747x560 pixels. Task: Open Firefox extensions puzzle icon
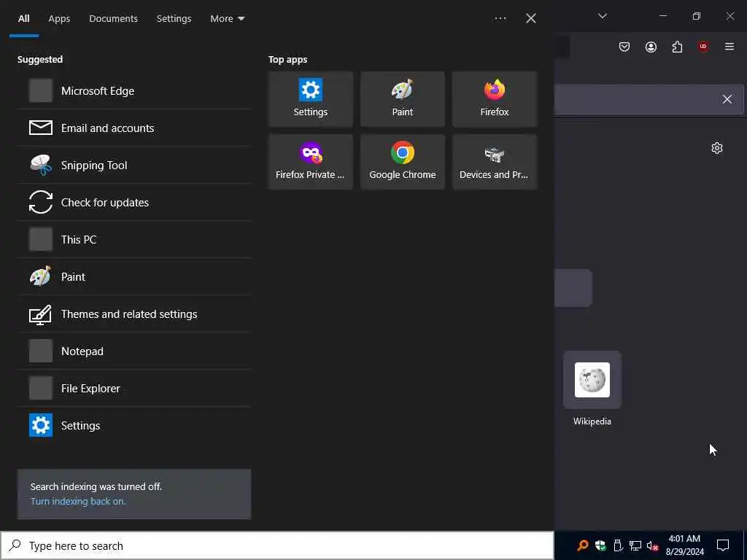click(x=677, y=47)
